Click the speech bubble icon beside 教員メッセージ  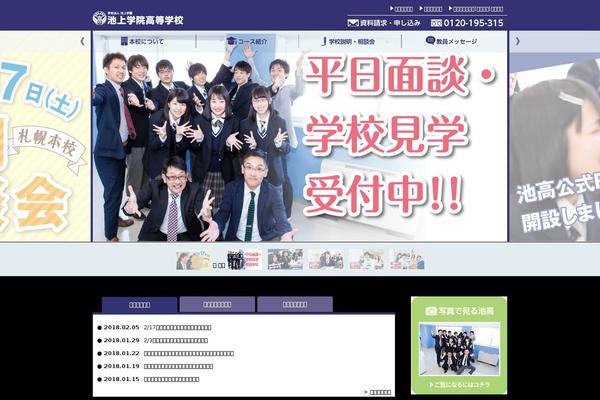pos(430,40)
